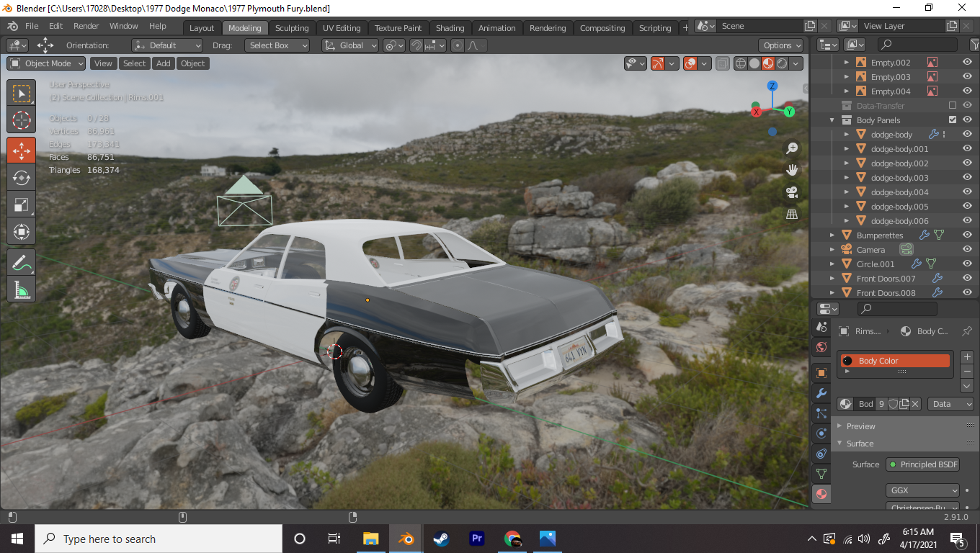Screen dimensions: 980x553
Task: Select the Transform tool
Action: (22, 232)
